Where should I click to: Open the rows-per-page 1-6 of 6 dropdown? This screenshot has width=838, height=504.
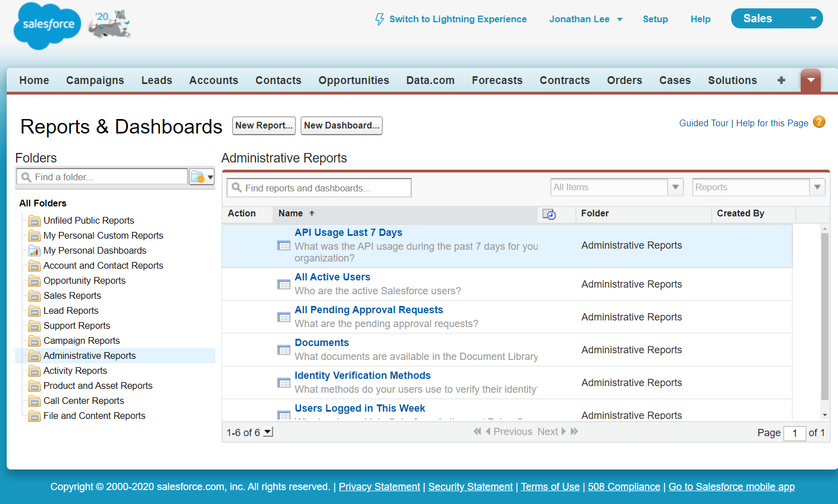pos(268,432)
